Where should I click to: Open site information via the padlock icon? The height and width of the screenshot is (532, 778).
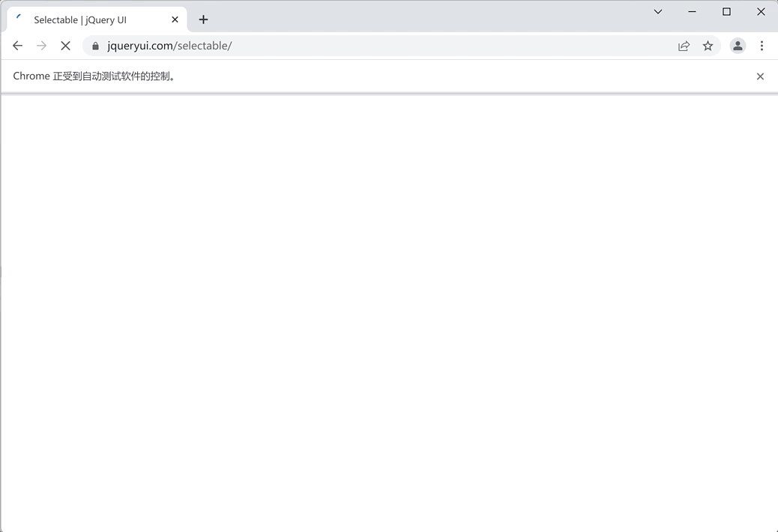94,46
